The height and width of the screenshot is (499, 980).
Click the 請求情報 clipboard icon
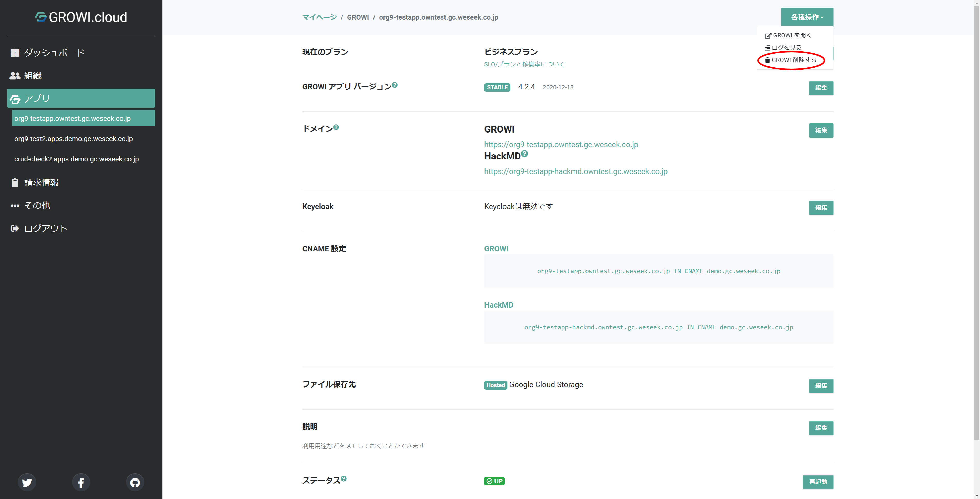tap(15, 182)
